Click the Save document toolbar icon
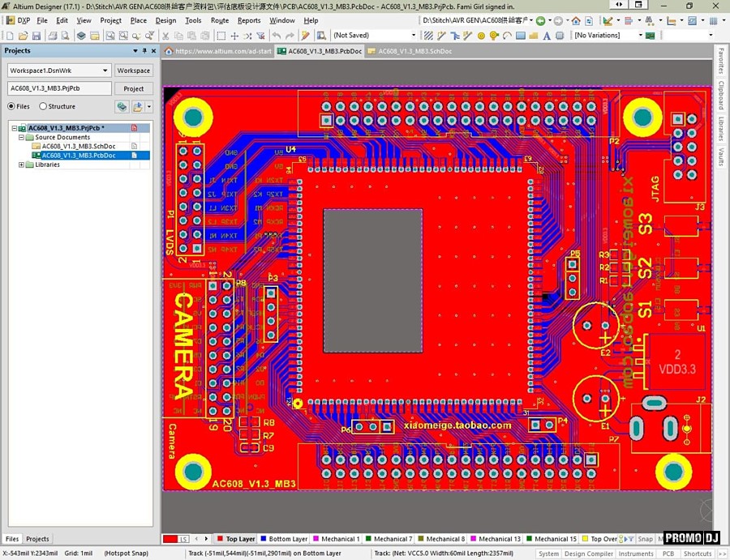730x560 pixels. (x=36, y=36)
